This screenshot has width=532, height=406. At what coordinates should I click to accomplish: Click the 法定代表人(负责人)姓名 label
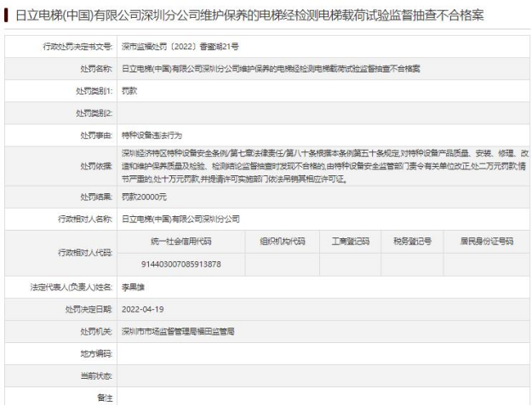[x=71, y=288]
